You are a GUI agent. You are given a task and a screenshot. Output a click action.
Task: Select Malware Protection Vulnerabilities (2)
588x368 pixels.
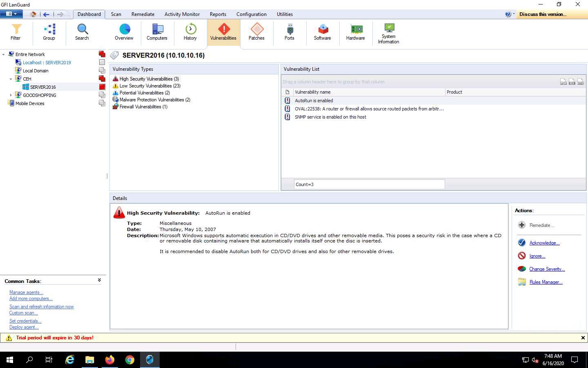155,100
